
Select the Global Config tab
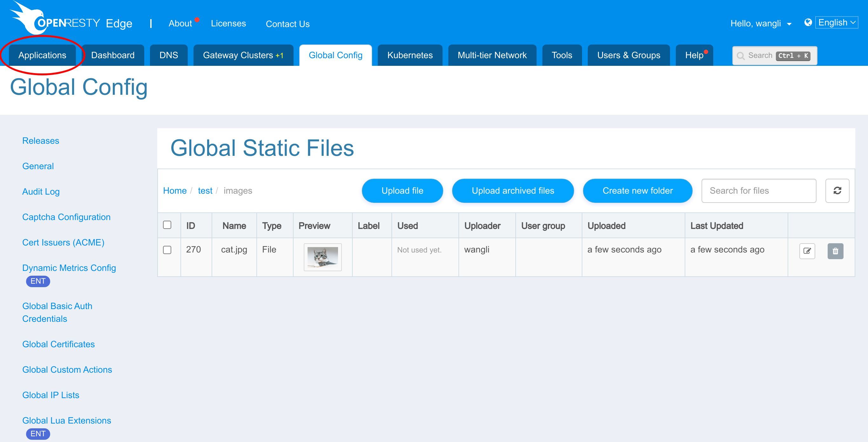coord(336,55)
